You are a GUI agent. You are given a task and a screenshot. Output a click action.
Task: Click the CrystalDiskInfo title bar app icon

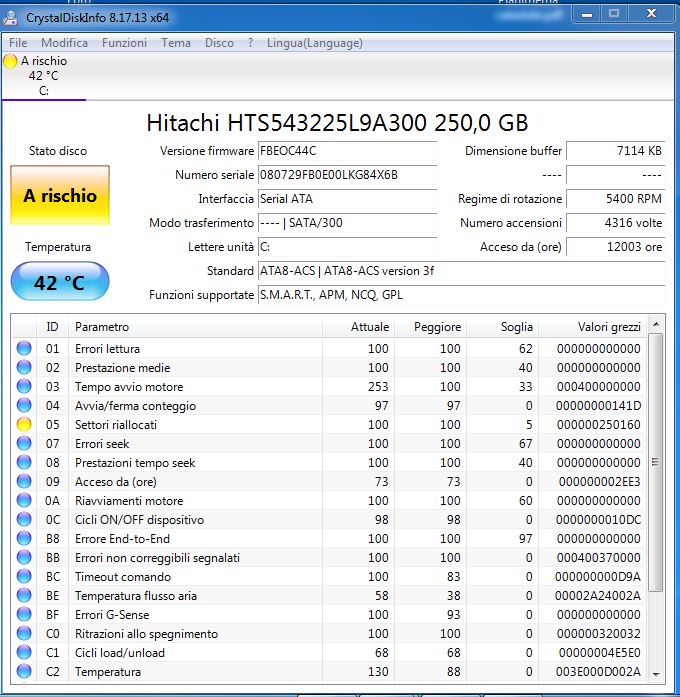[x=10, y=18]
